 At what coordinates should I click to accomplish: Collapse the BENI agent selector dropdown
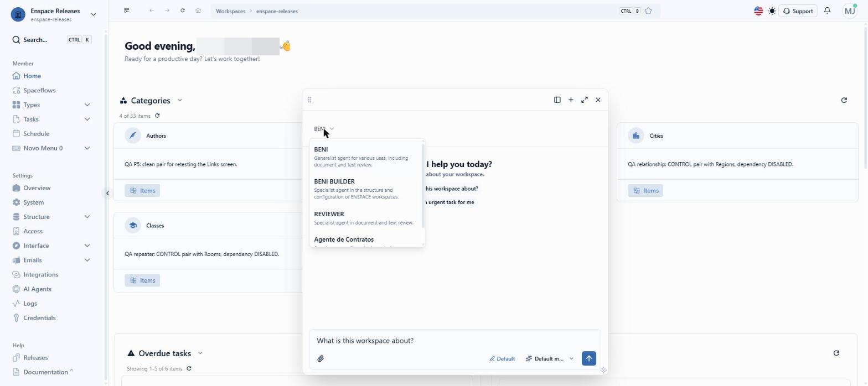324,129
